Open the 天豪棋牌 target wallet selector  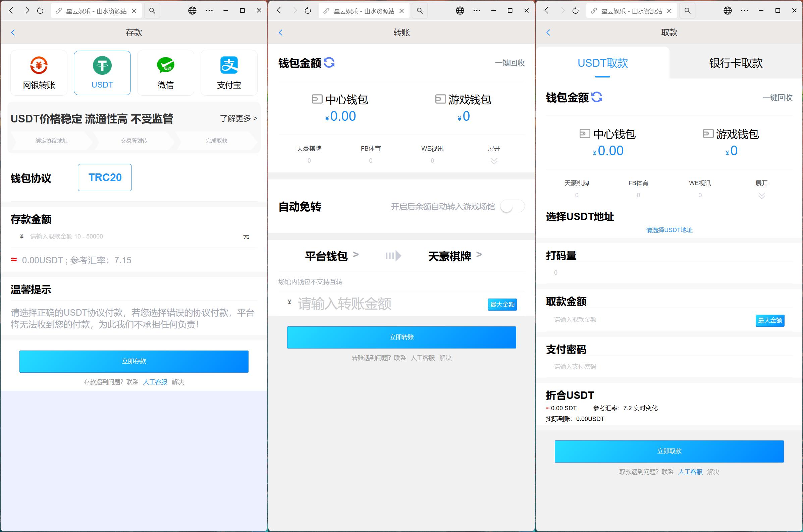click(x=454, y=257)
